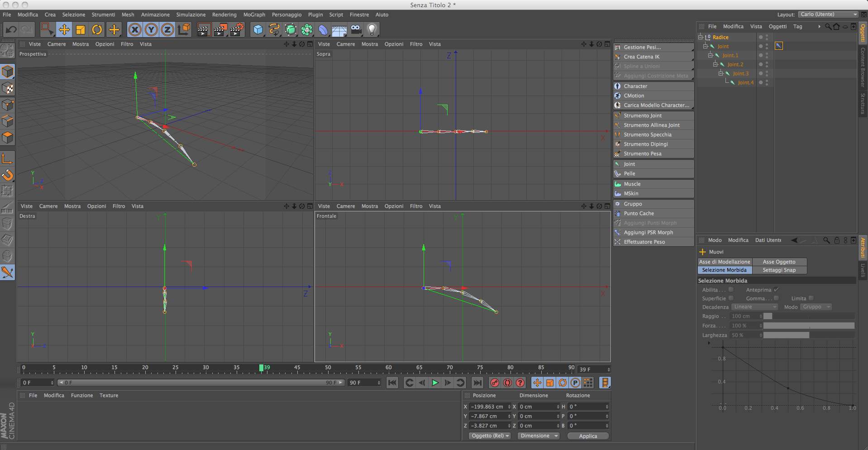Add a Light object using the bulb icon

pos(372,30)
